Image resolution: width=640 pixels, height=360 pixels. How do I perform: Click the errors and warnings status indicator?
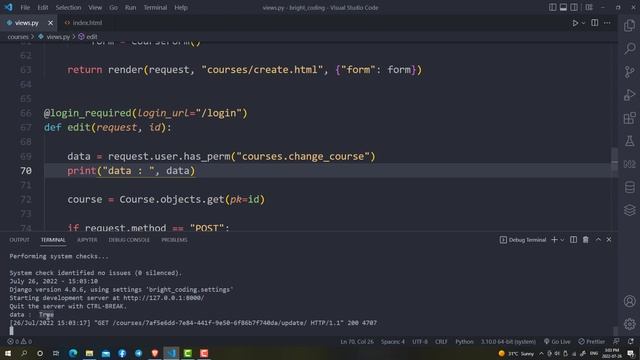pyautogui.click(x=20, y=342)
